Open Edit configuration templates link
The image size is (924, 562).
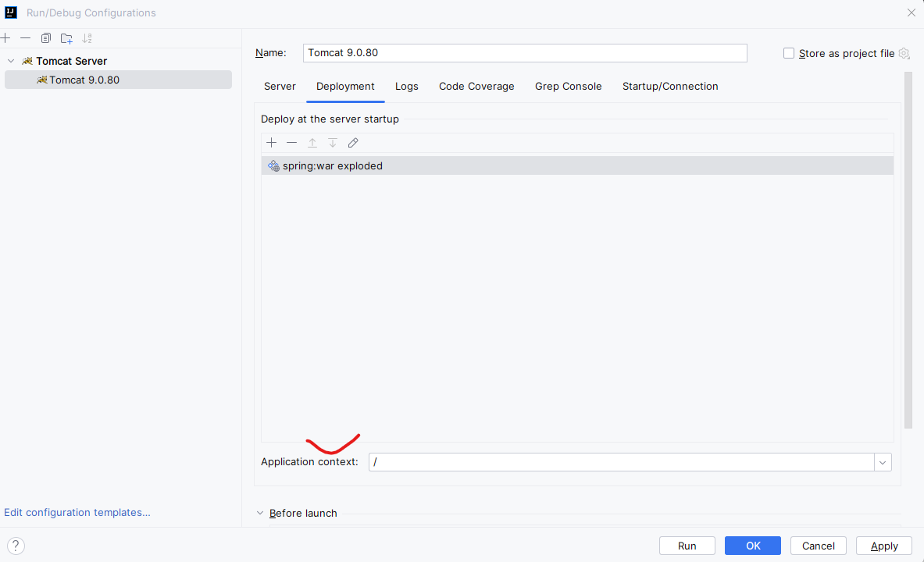[x=77, y=513]
